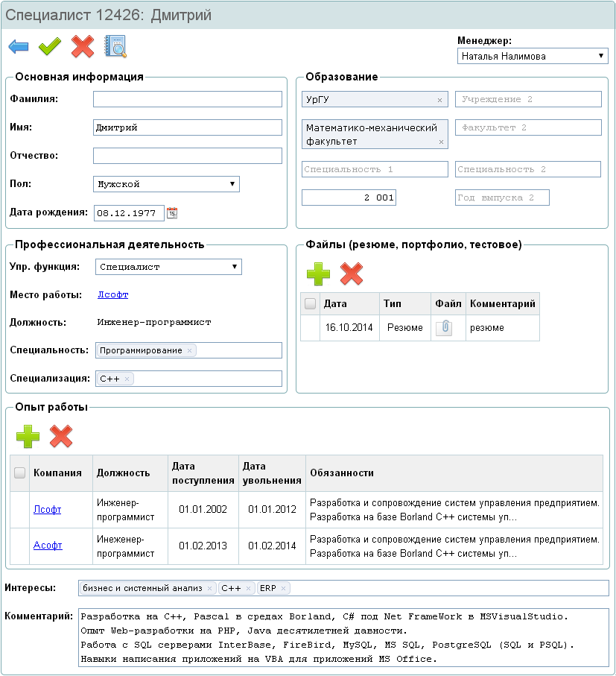This screenshot has width=616, height=676.
Task: Click the Фамилия input field
Action: pos(188,99)
